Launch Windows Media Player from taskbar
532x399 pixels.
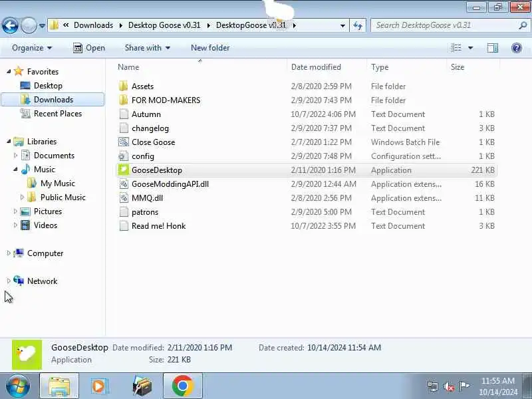[x=100, y=386]
